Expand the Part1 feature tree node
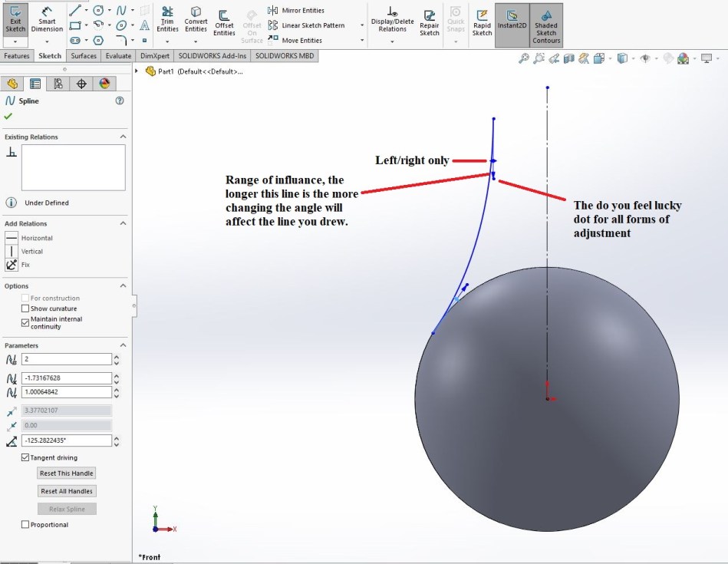This screenshot has height=564, width=728. click(137, 71)
